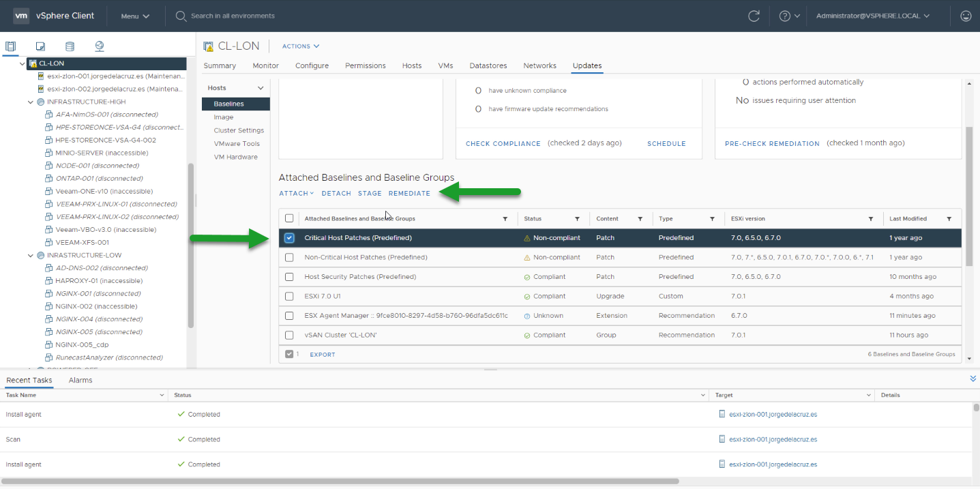Open the Networking inventory view icon
This screenshot has width=980, height=489.
(x=100, y=46)
